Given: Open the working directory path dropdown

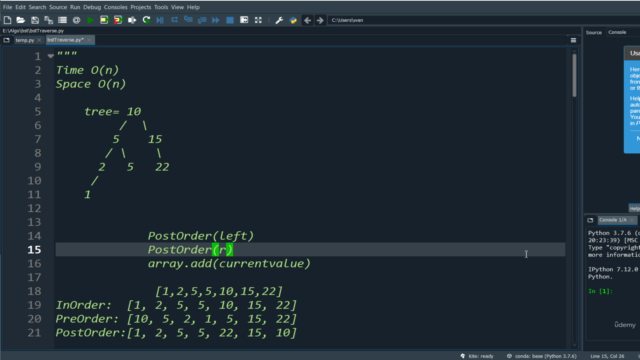Looking at the screenshot, I should [x=484, y=20].
